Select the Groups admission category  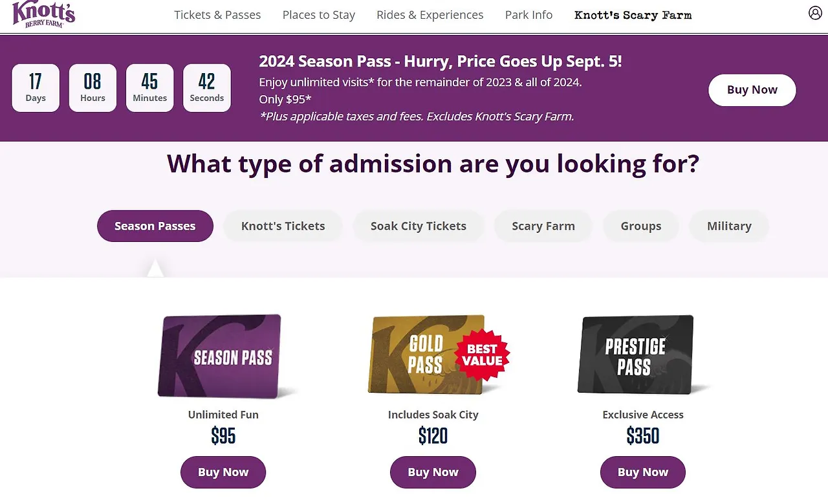(640, 226)
